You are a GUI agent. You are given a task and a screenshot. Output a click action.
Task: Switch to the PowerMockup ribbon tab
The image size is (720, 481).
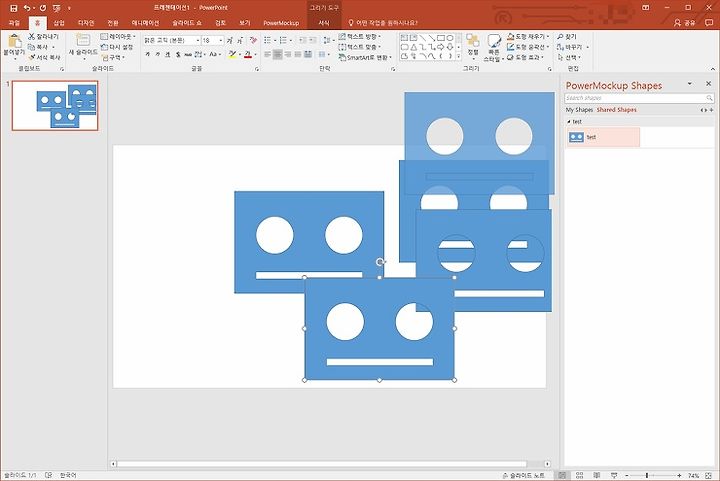(x=281, y=22)
